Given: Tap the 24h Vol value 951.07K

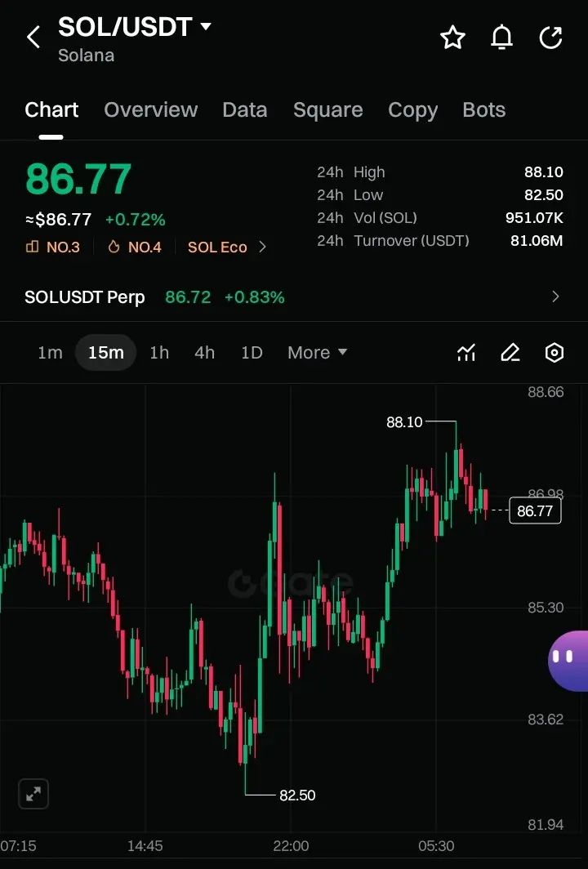Looking at the screenshot, I should point(534,218).
